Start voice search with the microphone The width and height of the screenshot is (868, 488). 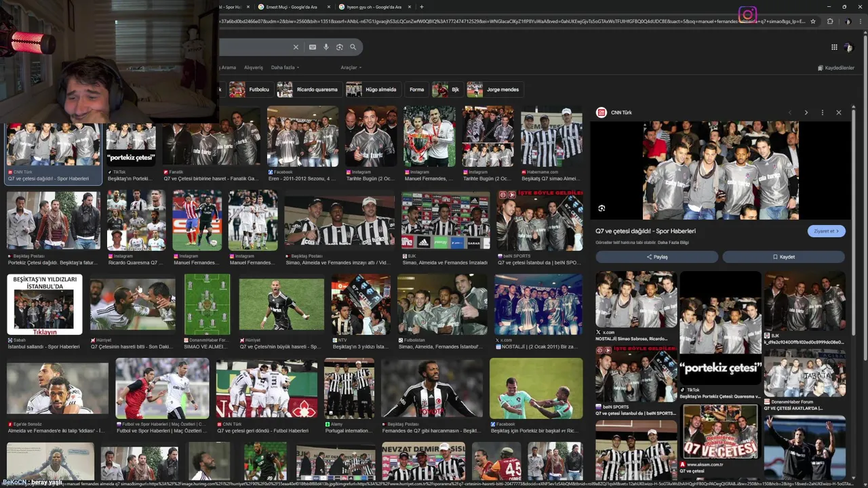[x=326, y=47]
